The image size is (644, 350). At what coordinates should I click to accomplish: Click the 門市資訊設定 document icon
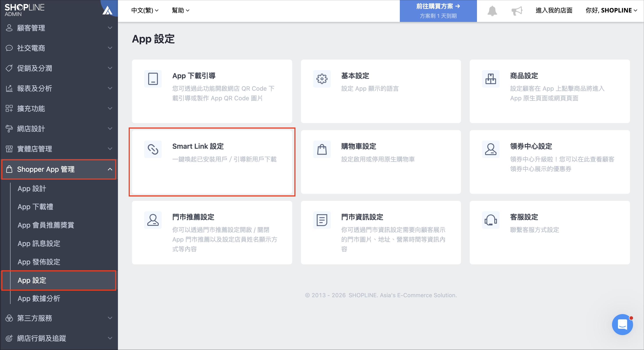click(x=322, y=220)
